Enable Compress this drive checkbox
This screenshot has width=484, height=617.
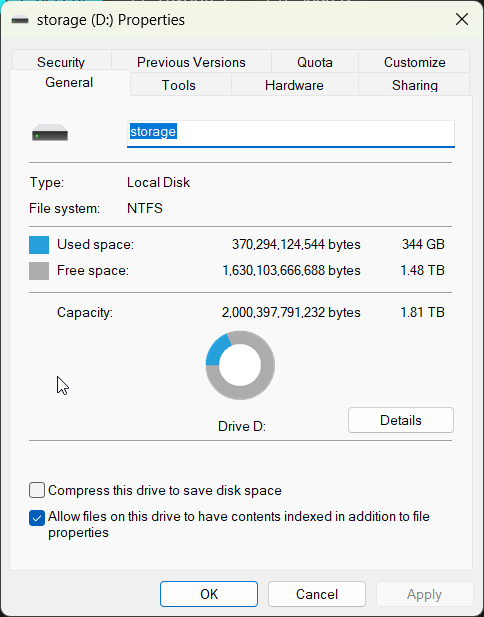point(37,491)
